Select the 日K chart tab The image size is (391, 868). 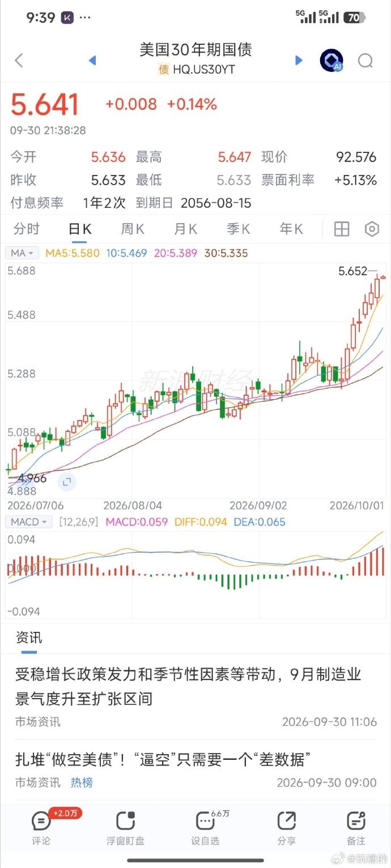coord(80,229)
